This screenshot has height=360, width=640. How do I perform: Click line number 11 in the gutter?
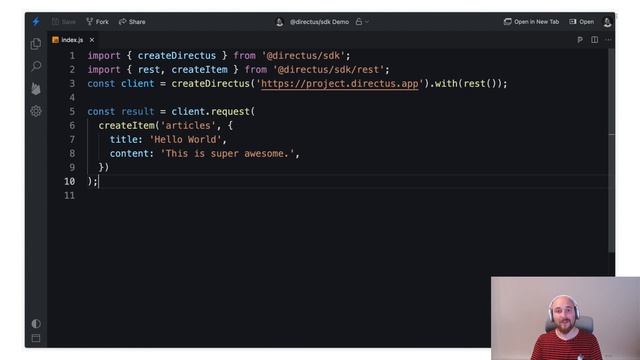coord(69,196)
